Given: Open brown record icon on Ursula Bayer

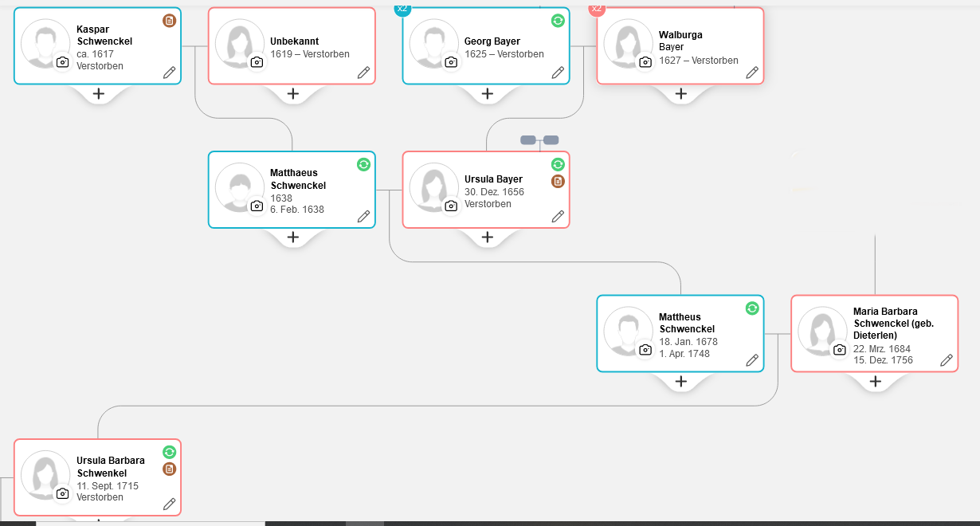Looking at the screenshot, I should (558, 182).
